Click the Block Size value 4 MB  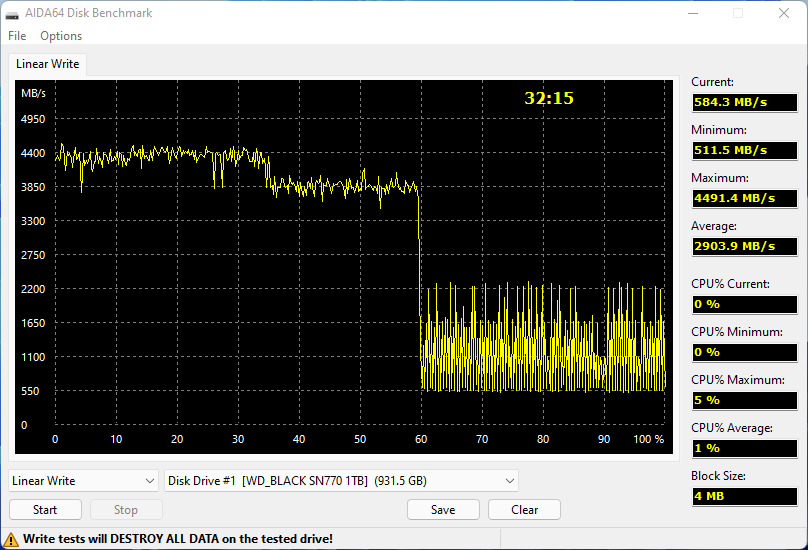click(x=745, y=496)
